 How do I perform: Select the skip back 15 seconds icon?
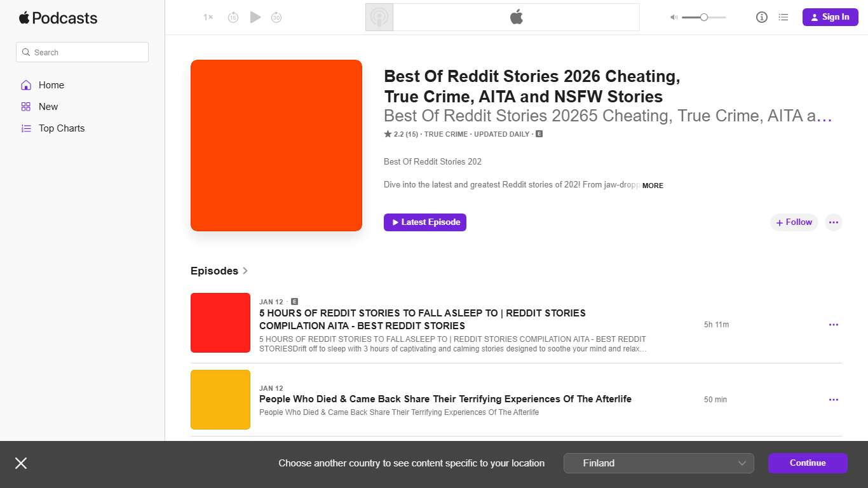click(233, 17)
